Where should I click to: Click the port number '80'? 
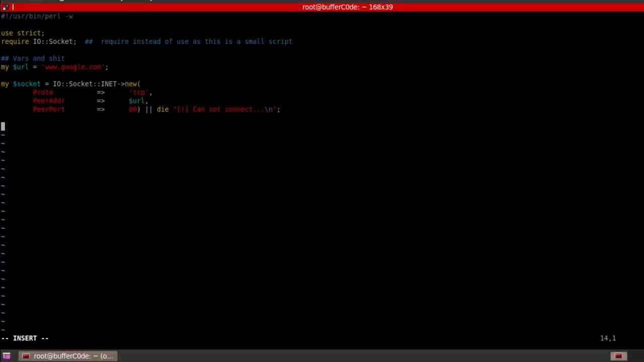(x=133, y=109)
